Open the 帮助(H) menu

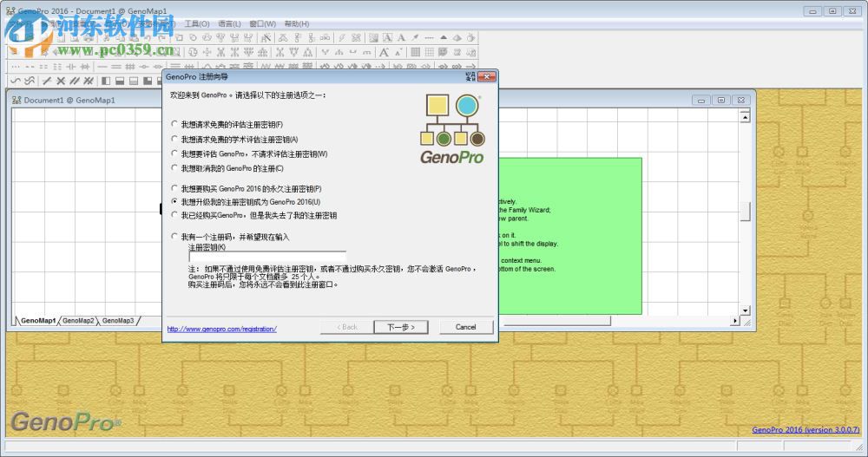pyautogui.click(x=297, y=23)
